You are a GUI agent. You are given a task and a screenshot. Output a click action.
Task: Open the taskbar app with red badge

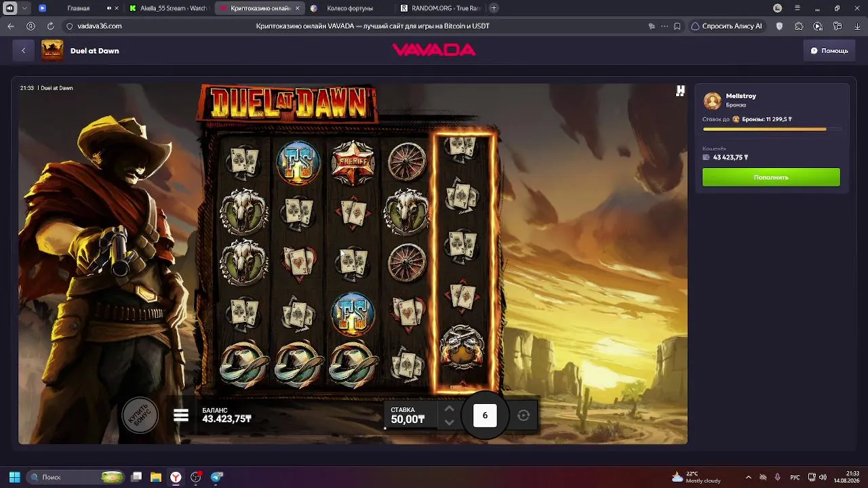tap(197, 477)
